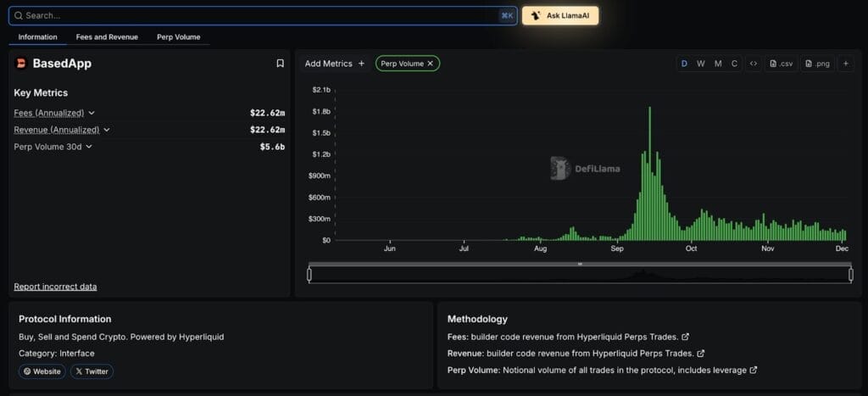The image size is (868, 396).
Task: Click the top grip of the range slider
Action: (x=580, y=265)
